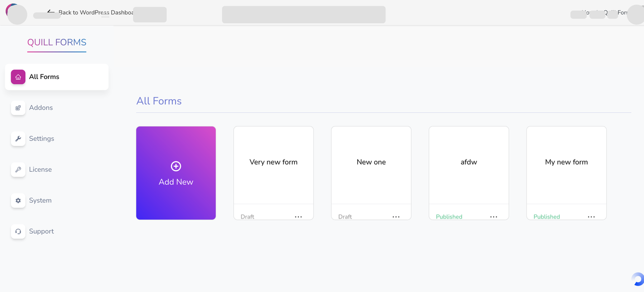Click Draft status on Very new form
This screenshot has width=644, height=292.
[x=248, y=217]
